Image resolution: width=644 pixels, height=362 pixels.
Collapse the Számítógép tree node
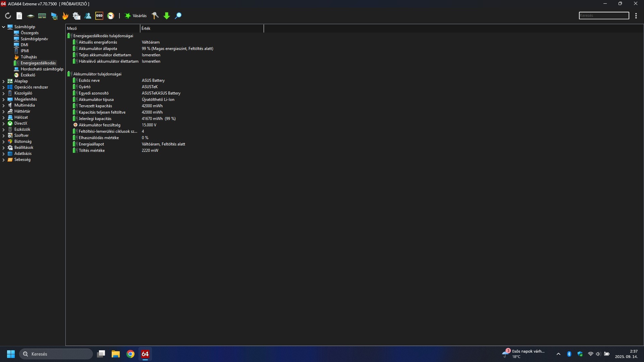pyautogui.click(x=4, y=27)
